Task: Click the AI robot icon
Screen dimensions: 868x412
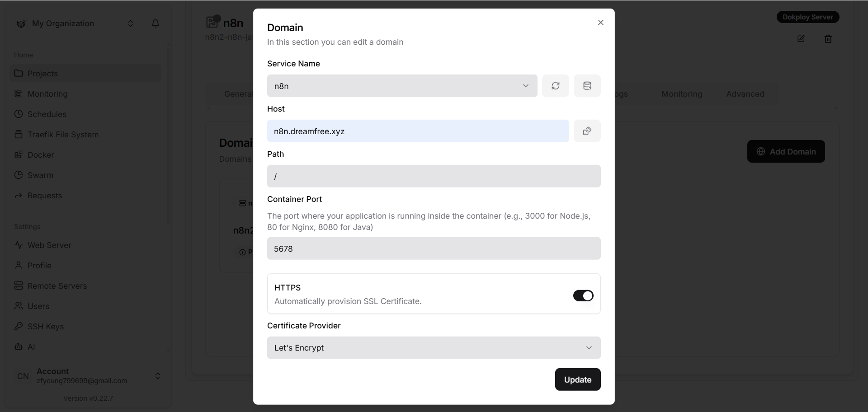Action: coord(19,346)
